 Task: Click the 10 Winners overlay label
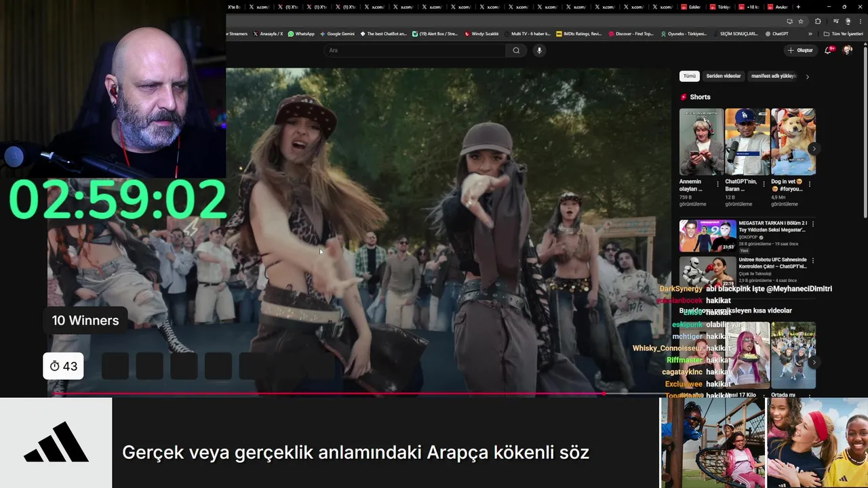(85, 321)
